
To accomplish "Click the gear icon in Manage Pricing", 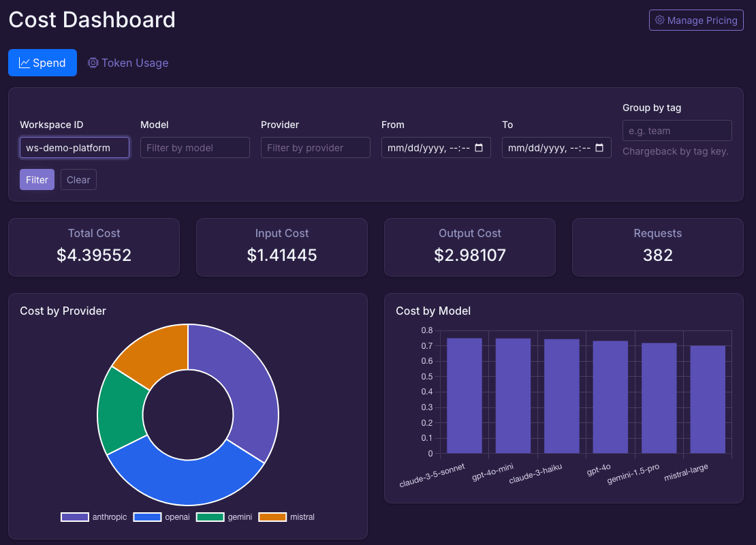I will coord(659,20).
